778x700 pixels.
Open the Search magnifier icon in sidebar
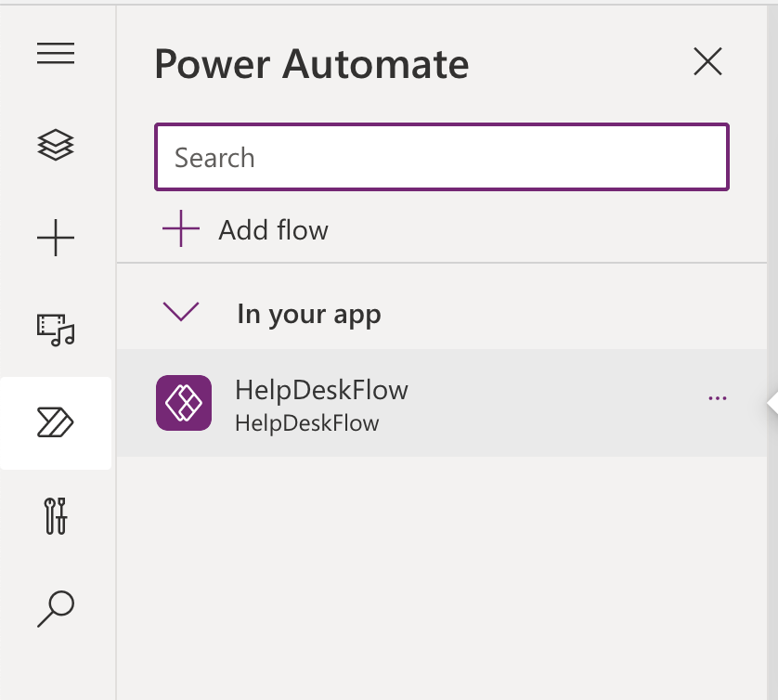[x=56, y=609]
